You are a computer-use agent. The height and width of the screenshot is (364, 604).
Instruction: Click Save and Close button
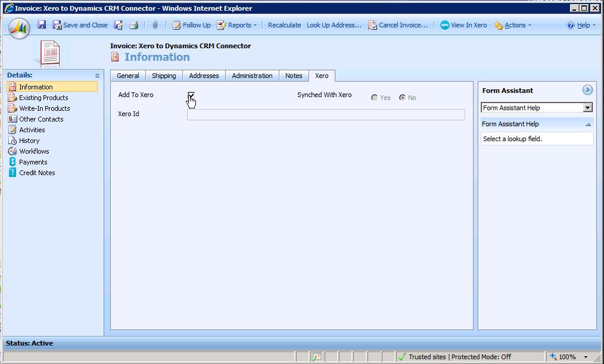point(80,25)
